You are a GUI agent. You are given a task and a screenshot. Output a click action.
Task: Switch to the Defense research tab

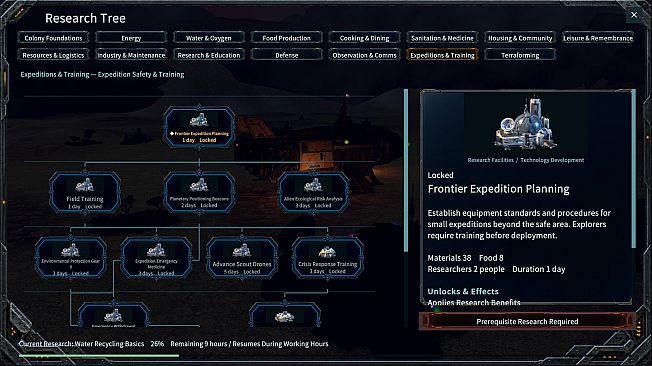tap(286, 55)
